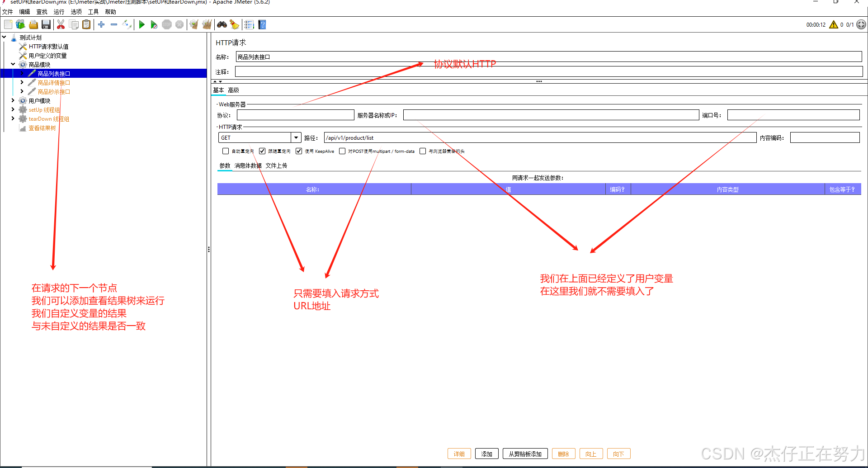Cut selection with scissors icon
The width and height of the screenshot is (868, 468).
(x=61, y=24)
